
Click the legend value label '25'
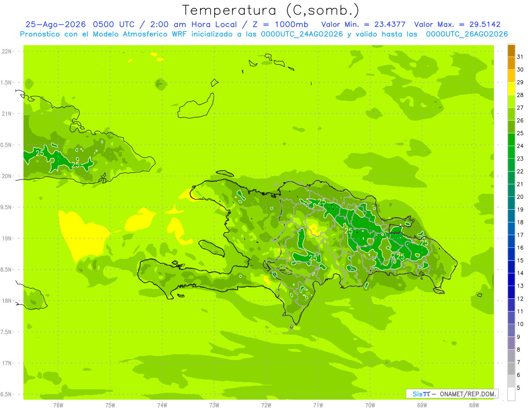coord(520,133)
